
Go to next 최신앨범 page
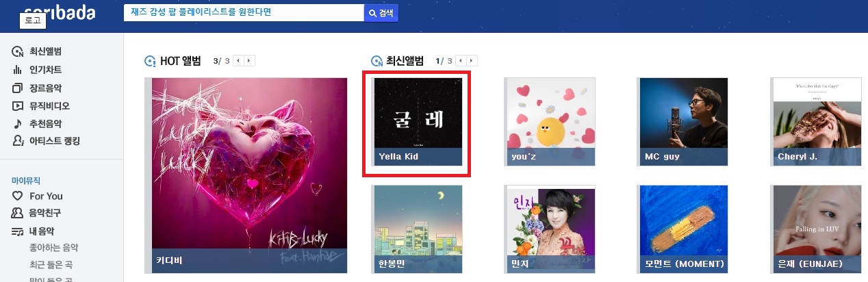click(x=472, y=61)
